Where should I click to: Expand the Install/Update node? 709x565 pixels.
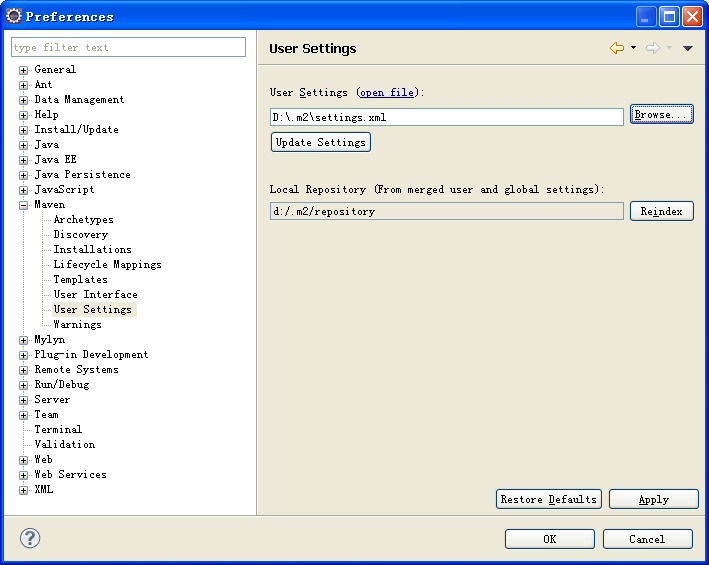tap(24, 130)
